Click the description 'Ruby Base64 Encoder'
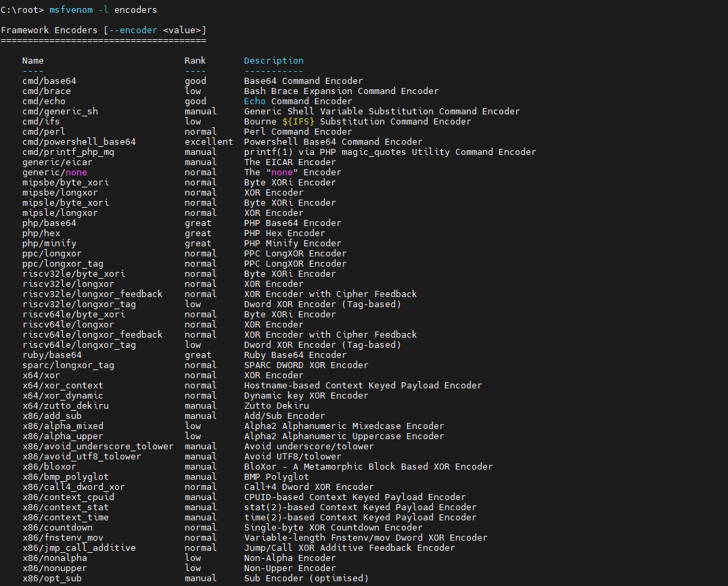The height and width of the screenshot is (586, 728). point(295,355)
